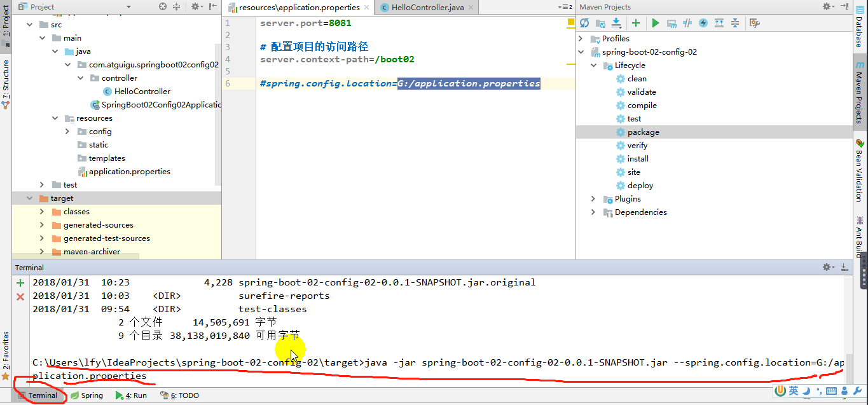Expand Dependencies node in Maven
Image resolution: width=868 pixels, height=405 pixels.
pos(594,212)
